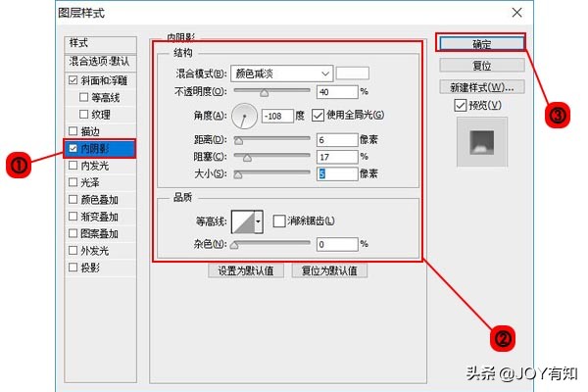Click the 距离 value field 6

(337, 140)
